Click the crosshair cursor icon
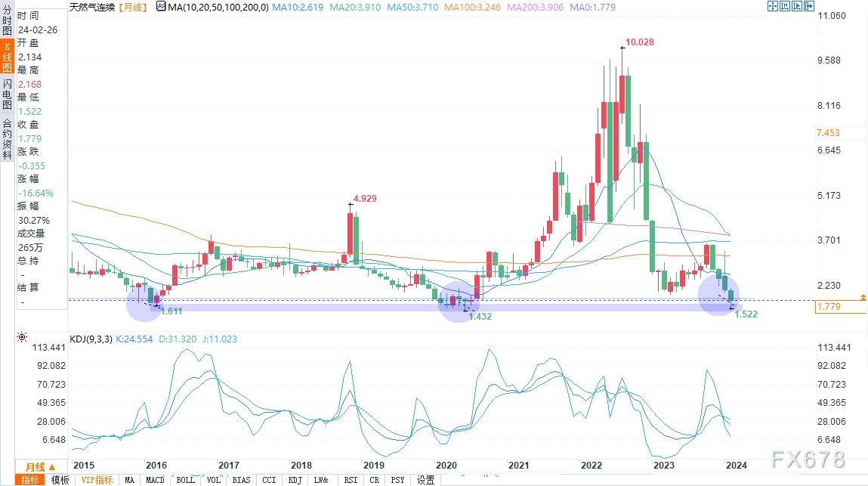This screenshot has width=868, height=486. 773,6
